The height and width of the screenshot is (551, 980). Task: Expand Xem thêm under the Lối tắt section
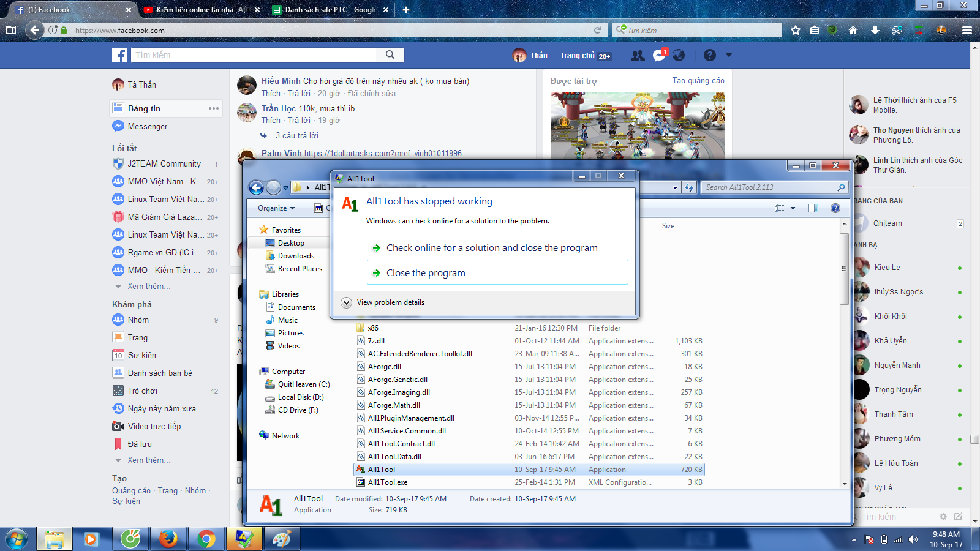pyautogui.click(x=149, y=286)
